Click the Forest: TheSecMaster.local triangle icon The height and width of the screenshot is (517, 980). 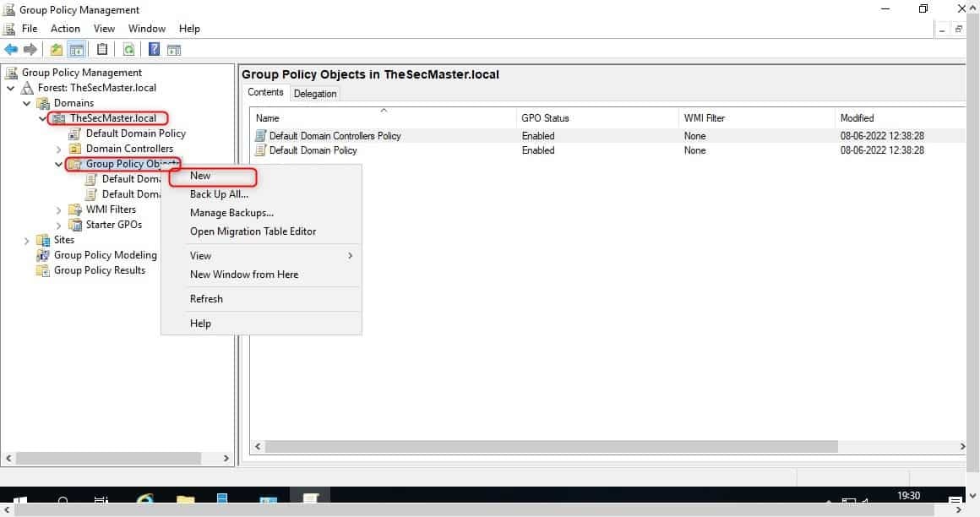[x=27, y=88]
